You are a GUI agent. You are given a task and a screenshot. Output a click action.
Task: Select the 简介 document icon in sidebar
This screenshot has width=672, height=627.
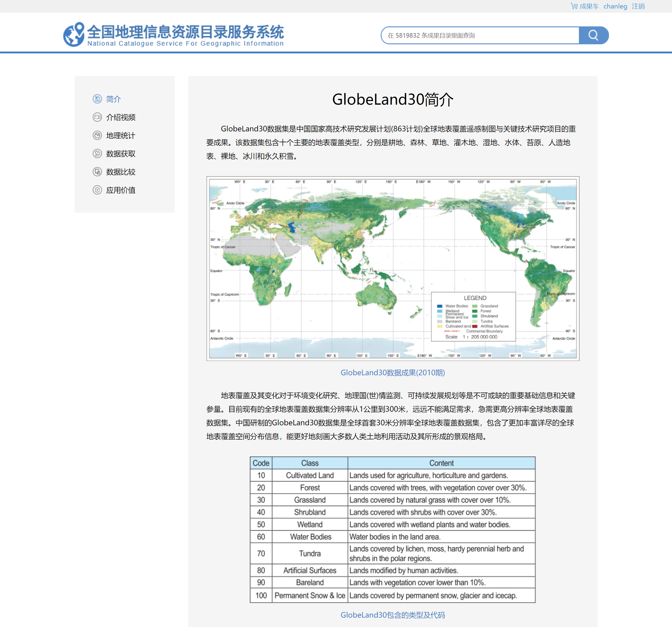(97, 99)
